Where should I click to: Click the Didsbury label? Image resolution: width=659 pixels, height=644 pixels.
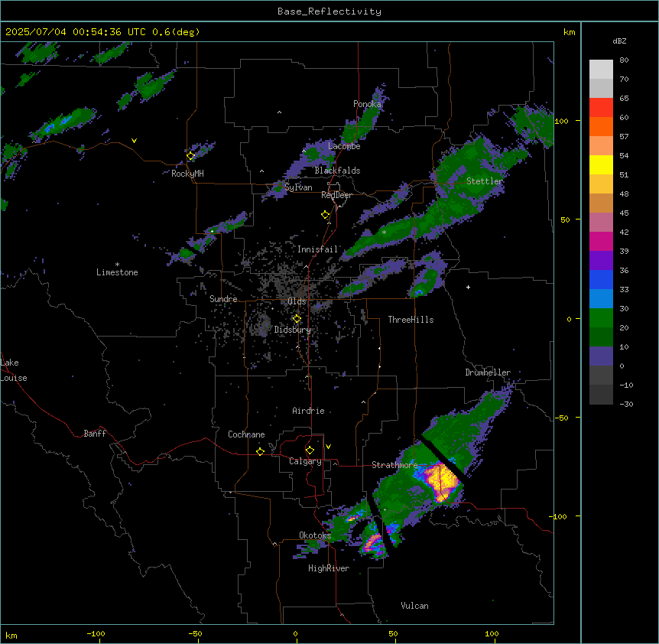(x=292, y=330)
